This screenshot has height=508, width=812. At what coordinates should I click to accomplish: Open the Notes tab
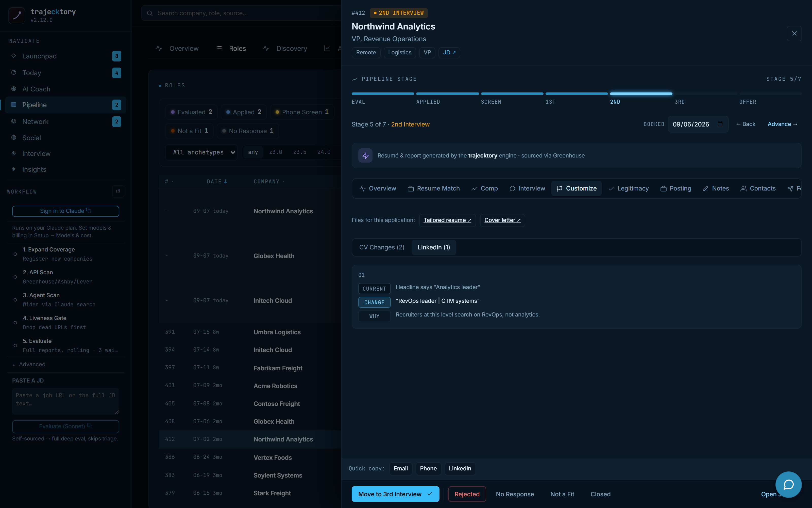(x=716, y=188)
